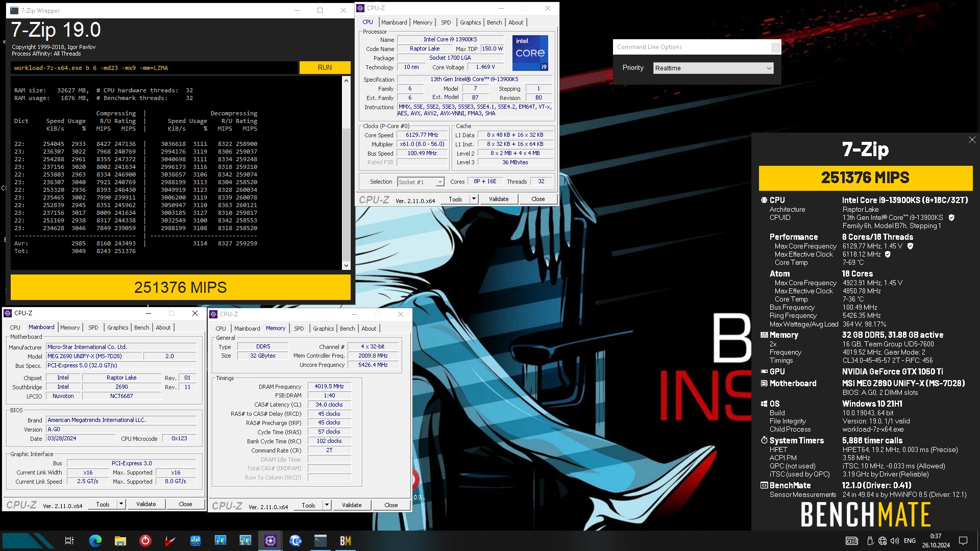This screenshot has height=551, width=980.
Task: Click Uncore Frequency value 5426.4 MHz
Action: pos(373,365)
